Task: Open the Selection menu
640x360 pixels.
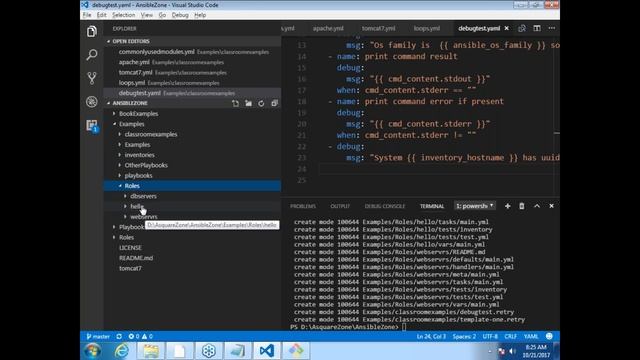Action: click(x=123, y=15)
